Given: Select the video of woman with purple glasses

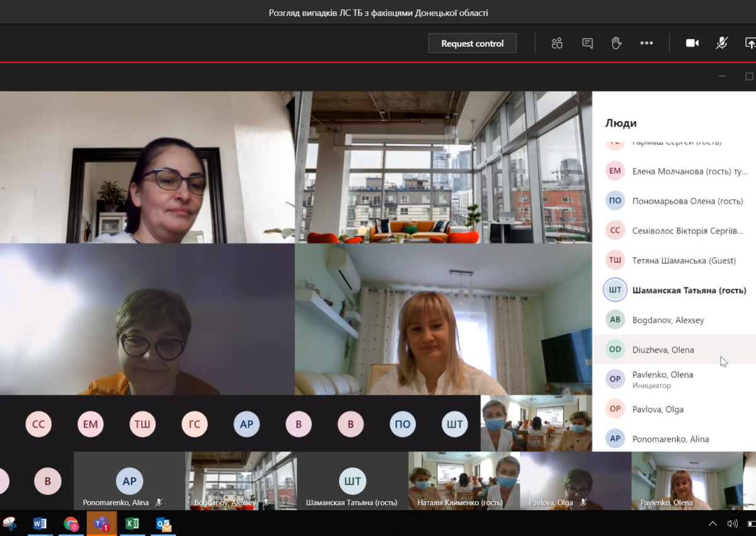Looking at the screenshot, I should pyautogui.click(x=147, y=167).
